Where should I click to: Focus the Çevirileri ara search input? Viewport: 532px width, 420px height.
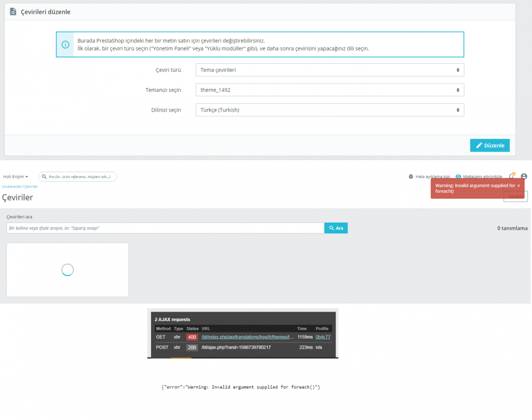pos(165,228)
